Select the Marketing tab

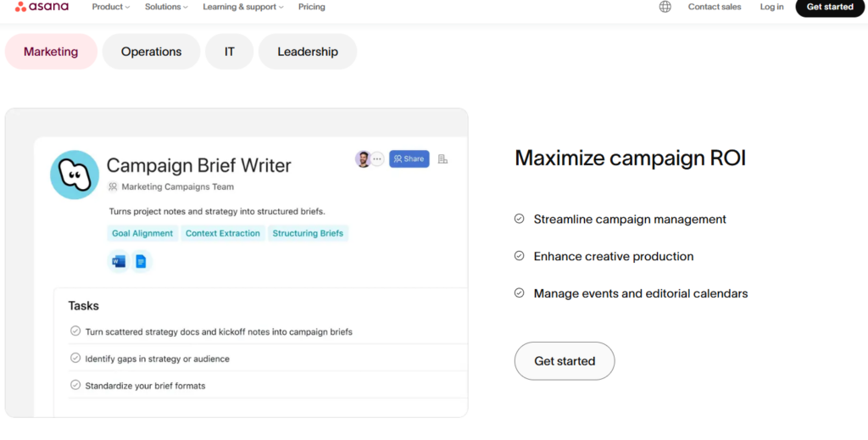tap(51, 52)
